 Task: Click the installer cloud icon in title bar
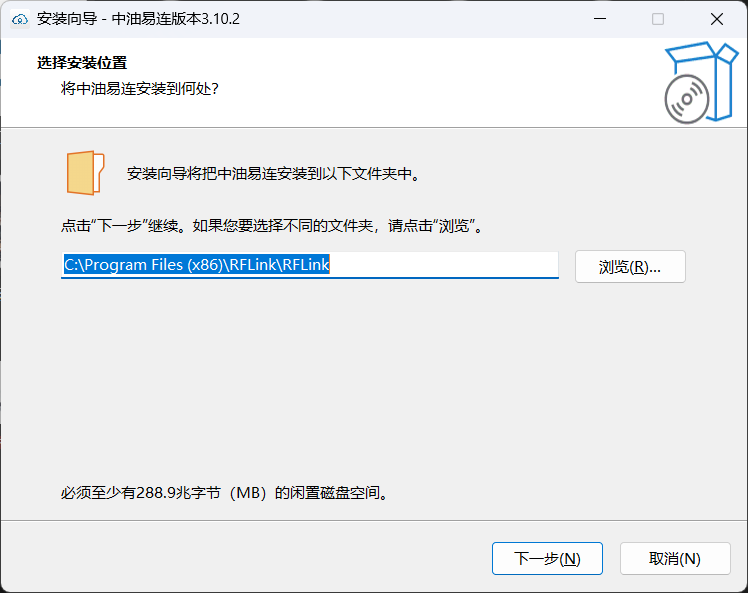click(20, 19)
